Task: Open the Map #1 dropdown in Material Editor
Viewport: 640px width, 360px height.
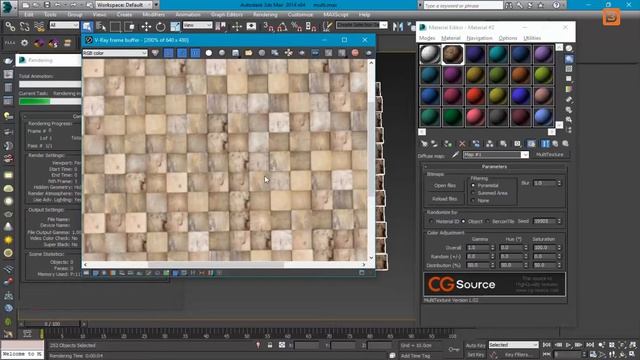Action: coord(496,155)
